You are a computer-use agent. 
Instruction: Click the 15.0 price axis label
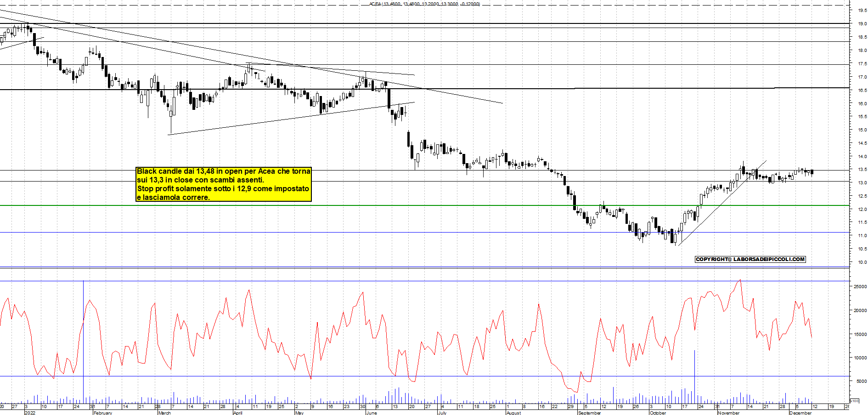tap(862, 130)
